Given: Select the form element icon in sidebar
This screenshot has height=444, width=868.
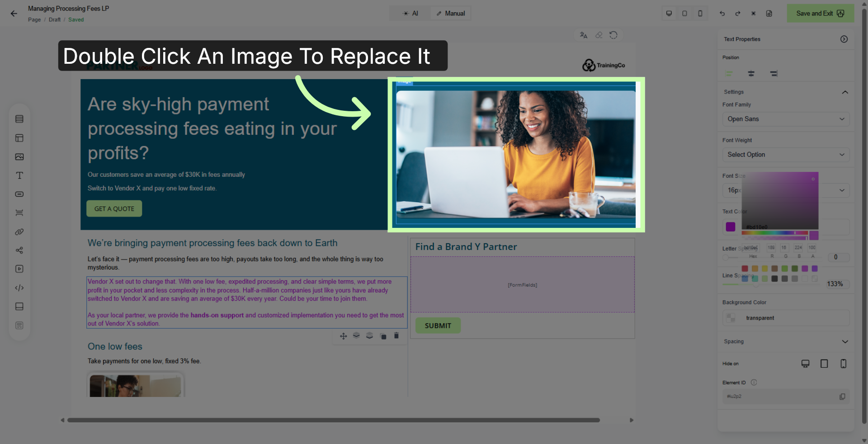Looking at the screenshot, I should tap(19, 326).
